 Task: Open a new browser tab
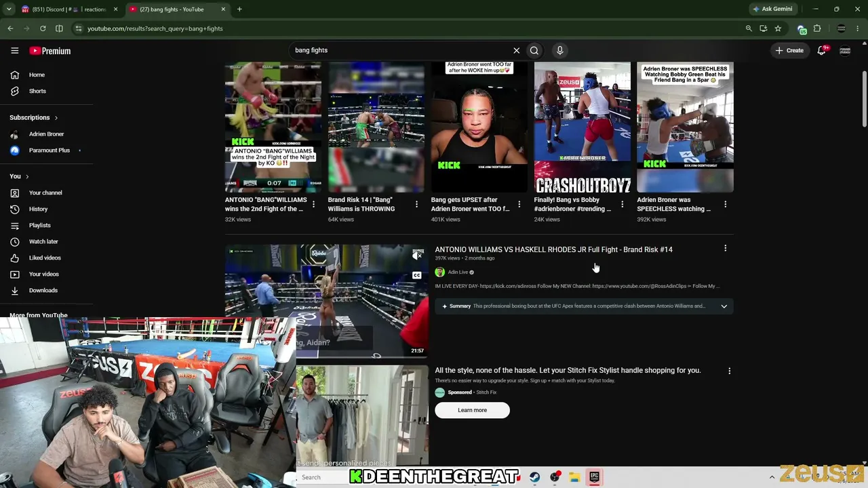(x=239, y=9)
